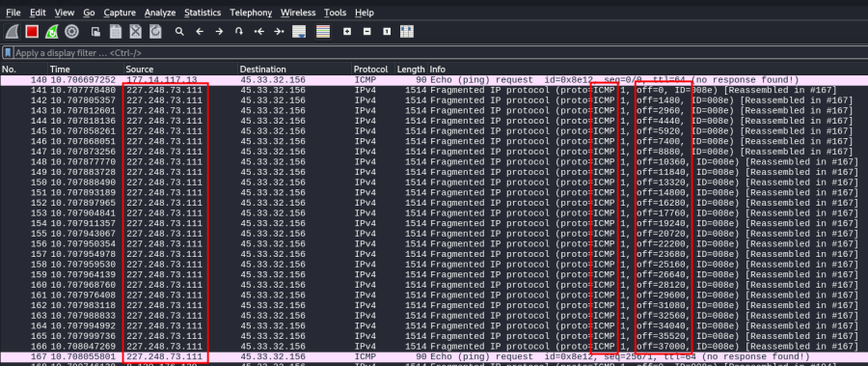Open the Capture menu

click(x=120, y=13)
